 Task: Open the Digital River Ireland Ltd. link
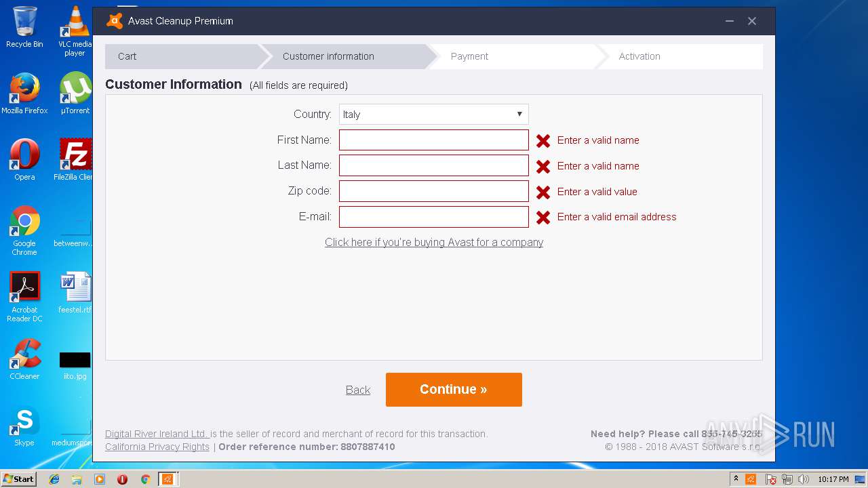[x=157, y=434]
